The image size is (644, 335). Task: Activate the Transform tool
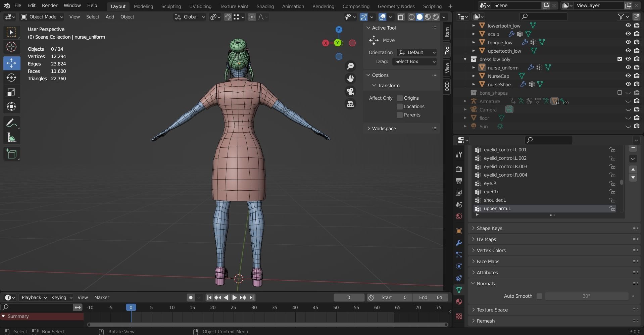[11, 107]
